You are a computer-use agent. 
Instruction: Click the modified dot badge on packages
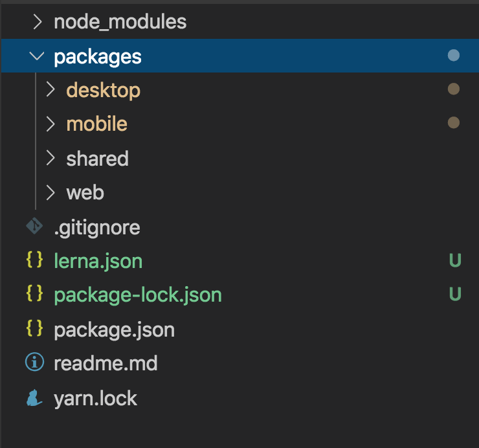tap(454, 56)
